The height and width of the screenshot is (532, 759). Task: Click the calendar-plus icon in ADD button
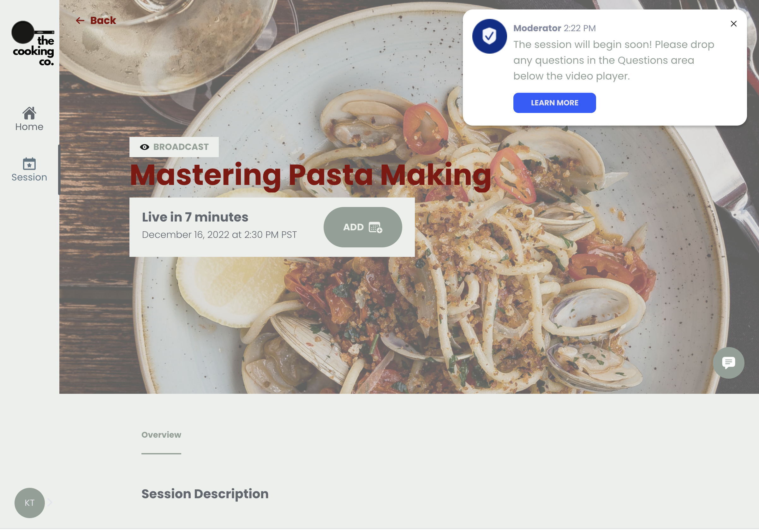[375, 227]
